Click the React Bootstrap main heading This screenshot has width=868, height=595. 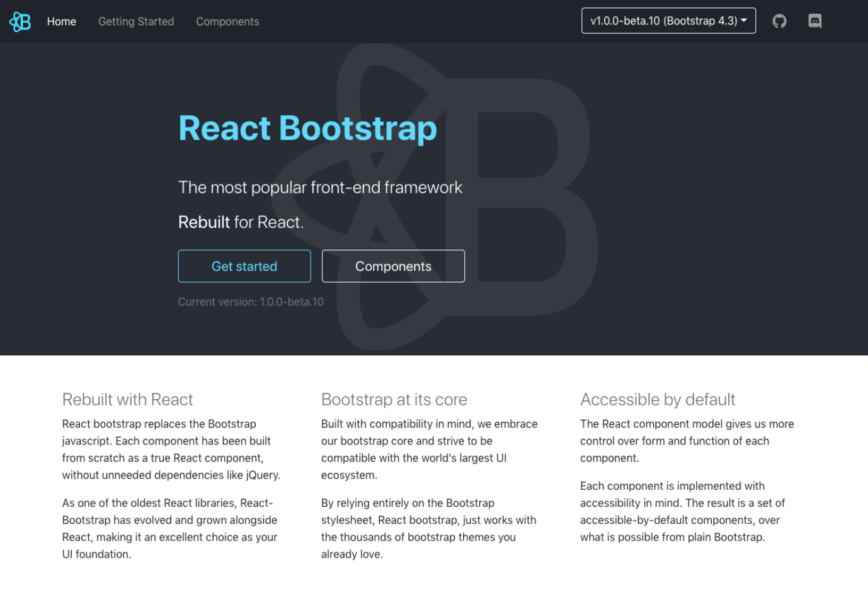[307, 128]
